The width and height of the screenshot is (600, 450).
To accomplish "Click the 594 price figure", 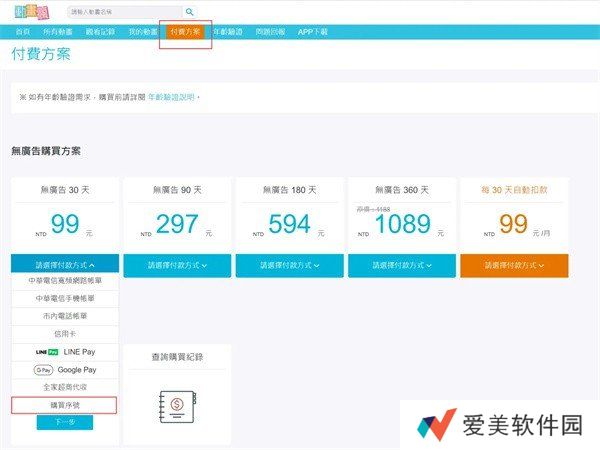I will tap(289, 224).
